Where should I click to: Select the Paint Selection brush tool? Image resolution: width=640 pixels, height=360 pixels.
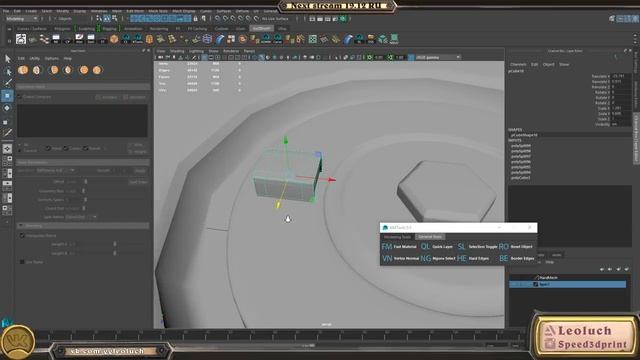pos(7,83)
